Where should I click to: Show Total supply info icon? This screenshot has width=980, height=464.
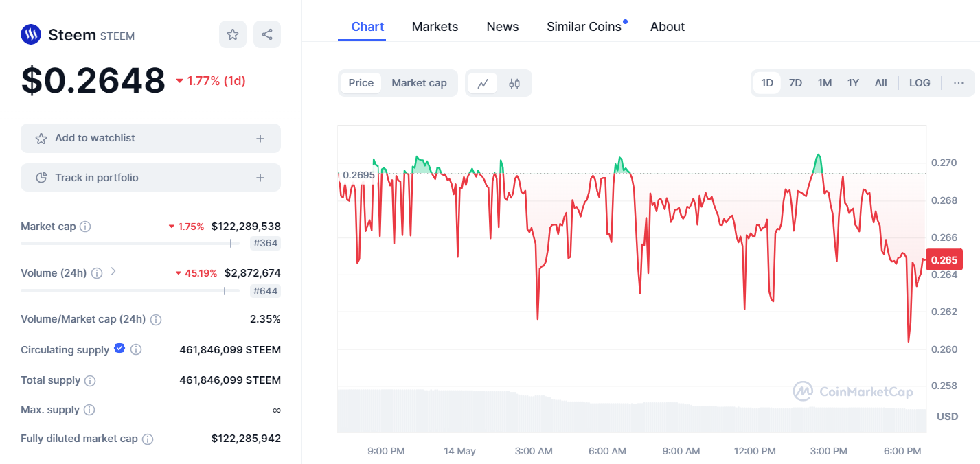point(90,380)
